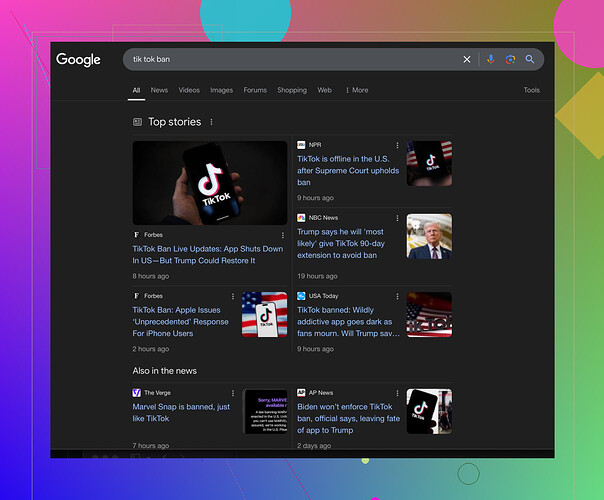The width and height of the screenshot is (604, 500).
Task: Expand the More filters menu
Action: point(357,90)
